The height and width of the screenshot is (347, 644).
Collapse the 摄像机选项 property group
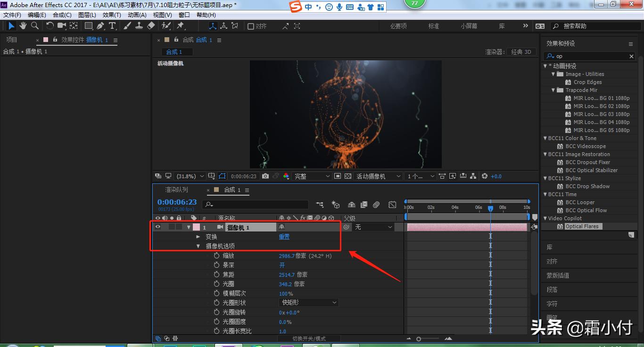(198, 246)
